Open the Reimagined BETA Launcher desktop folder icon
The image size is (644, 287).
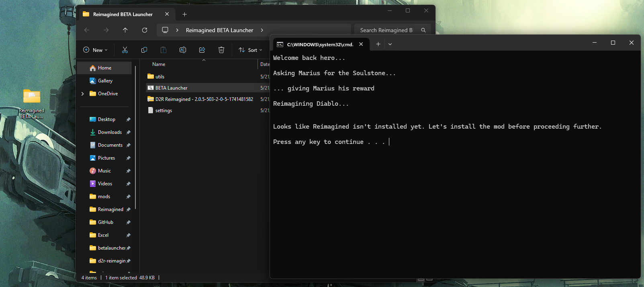(32, 103)
